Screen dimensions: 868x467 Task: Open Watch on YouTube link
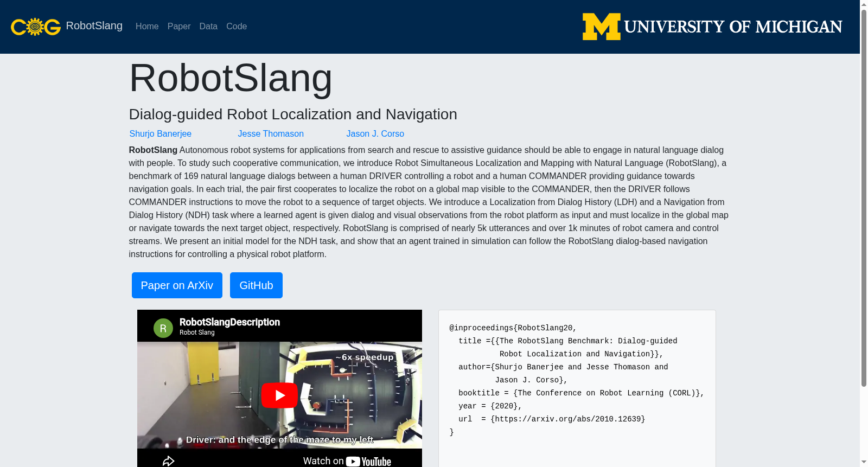[347, 461]
